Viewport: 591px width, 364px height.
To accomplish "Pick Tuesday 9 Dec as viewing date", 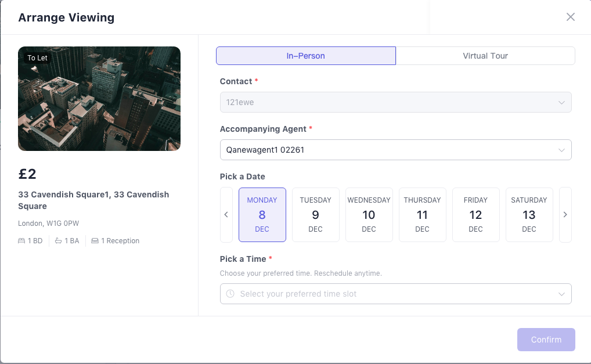I will (x=315, y=214).
